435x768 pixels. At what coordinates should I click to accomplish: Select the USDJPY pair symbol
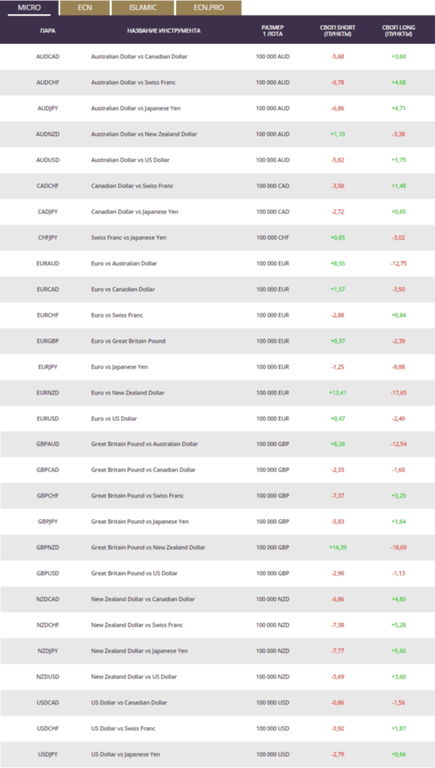[x=48, y=754]
